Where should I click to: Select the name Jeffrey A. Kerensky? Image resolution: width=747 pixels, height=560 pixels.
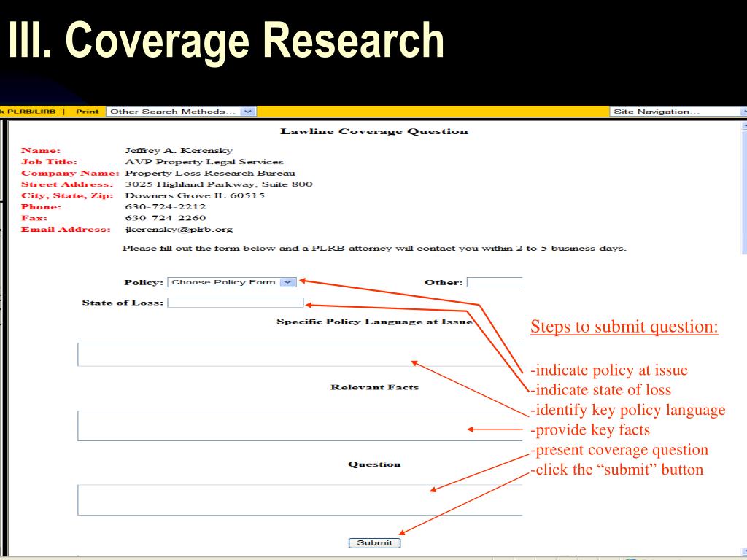[x=179, y=150]
